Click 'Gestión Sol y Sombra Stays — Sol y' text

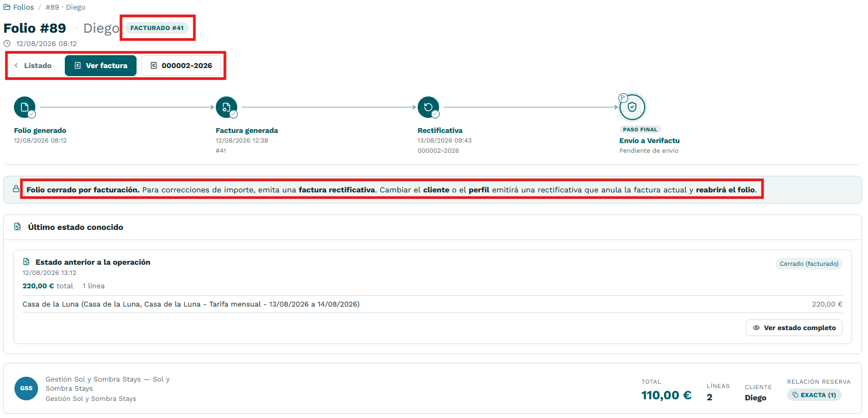pyautogui.click(x=108, y=379)
